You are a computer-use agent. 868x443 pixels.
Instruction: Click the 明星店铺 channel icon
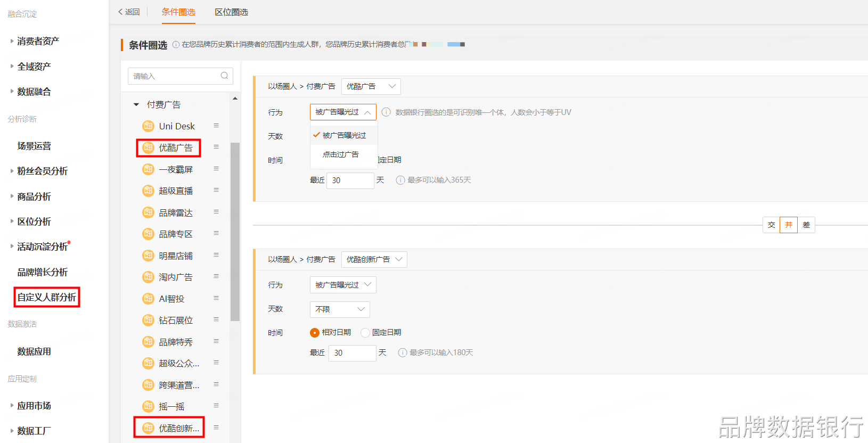tap(149, 256)
